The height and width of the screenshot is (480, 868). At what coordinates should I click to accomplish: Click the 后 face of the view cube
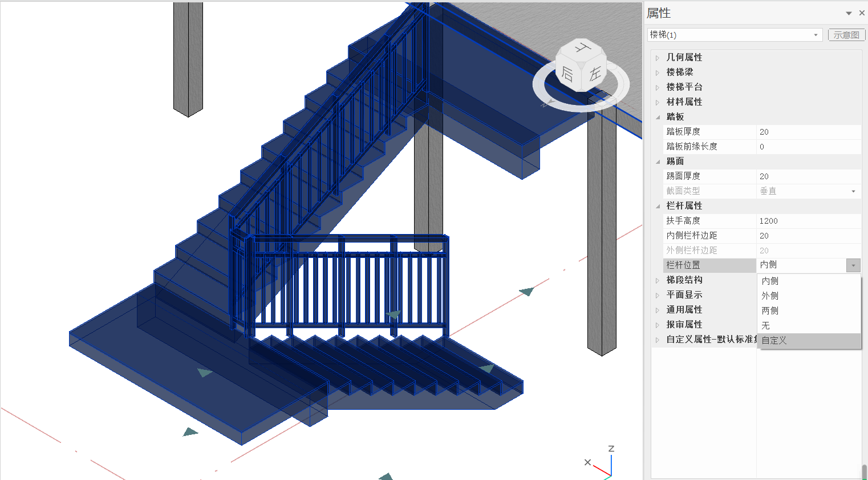click(x=567, y=74)
